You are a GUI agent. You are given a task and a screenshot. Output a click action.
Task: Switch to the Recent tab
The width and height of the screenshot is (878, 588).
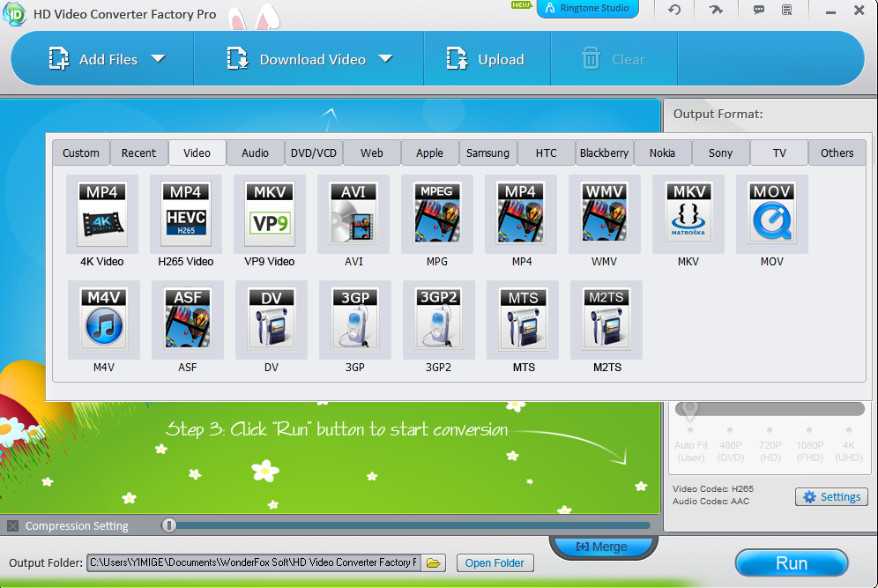(139, 153)
